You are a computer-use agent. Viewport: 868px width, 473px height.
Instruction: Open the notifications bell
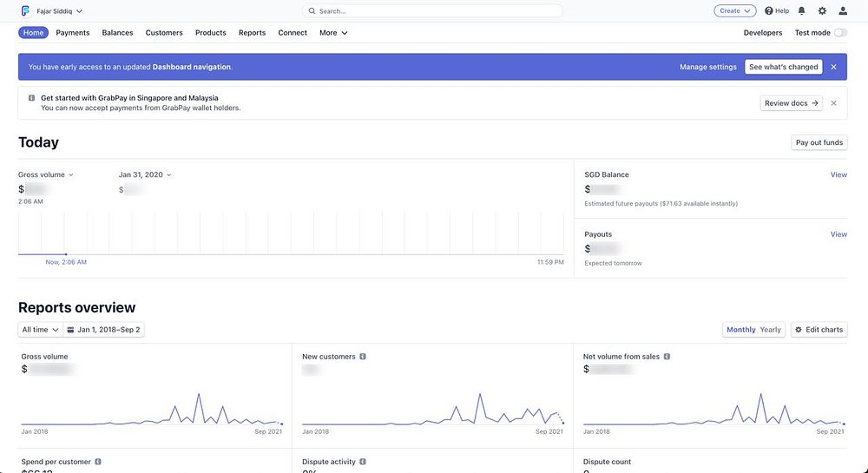pos(801,11)
